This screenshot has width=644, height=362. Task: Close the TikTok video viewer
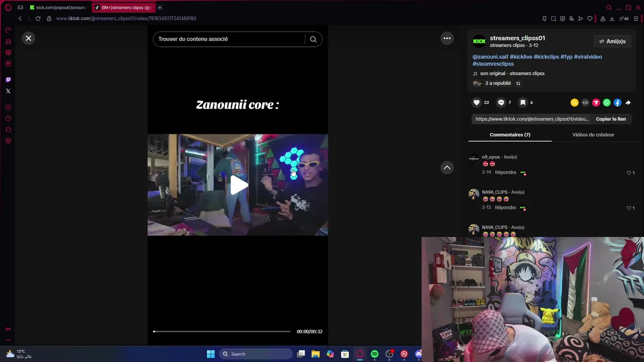(x=29, y=38)
